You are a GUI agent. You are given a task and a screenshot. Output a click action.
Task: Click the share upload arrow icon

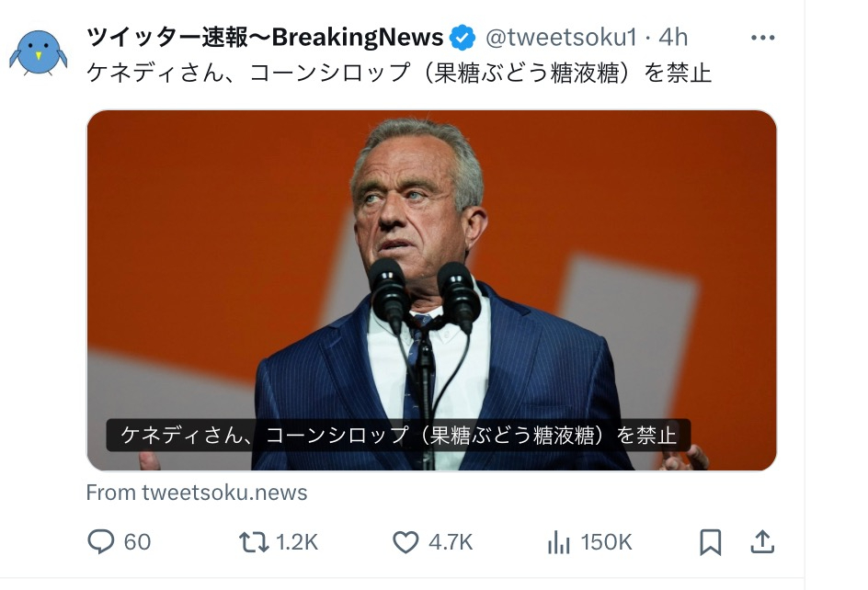tap(762, 542)
